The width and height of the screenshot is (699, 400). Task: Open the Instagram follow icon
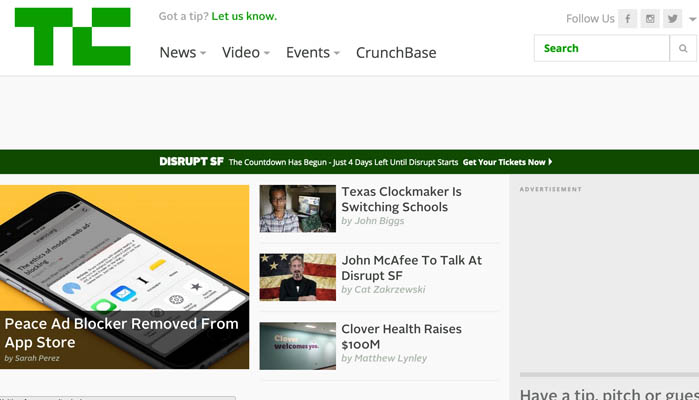tap(650, 19)
